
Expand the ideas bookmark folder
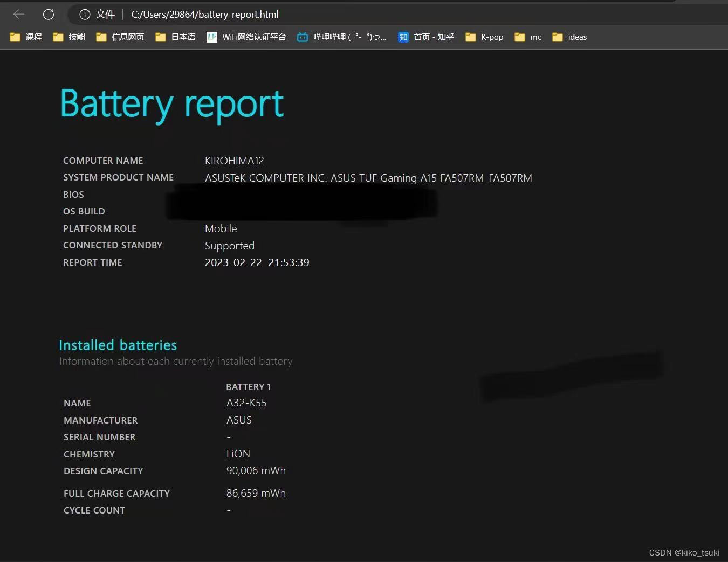point(557,37)
